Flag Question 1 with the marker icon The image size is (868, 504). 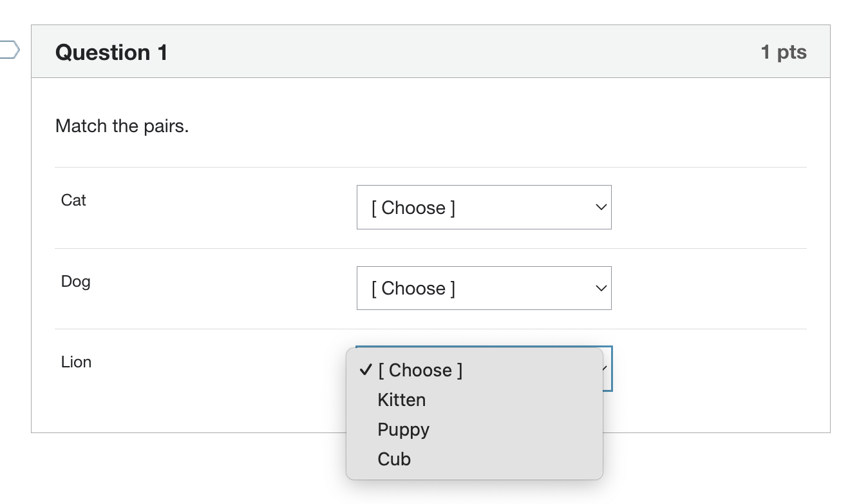click(x=9, y=50)
